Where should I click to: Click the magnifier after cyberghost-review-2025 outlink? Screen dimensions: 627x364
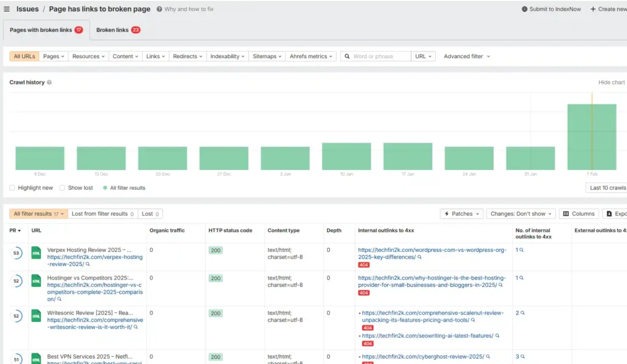pos(488,357)
